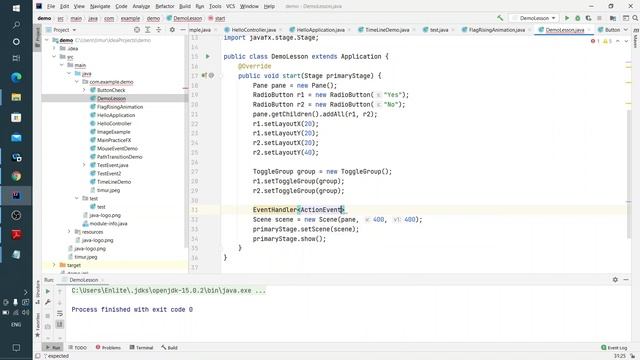640x360 pixels.
Task: Expand the TestEvent.java node
Action: [84, 165]
